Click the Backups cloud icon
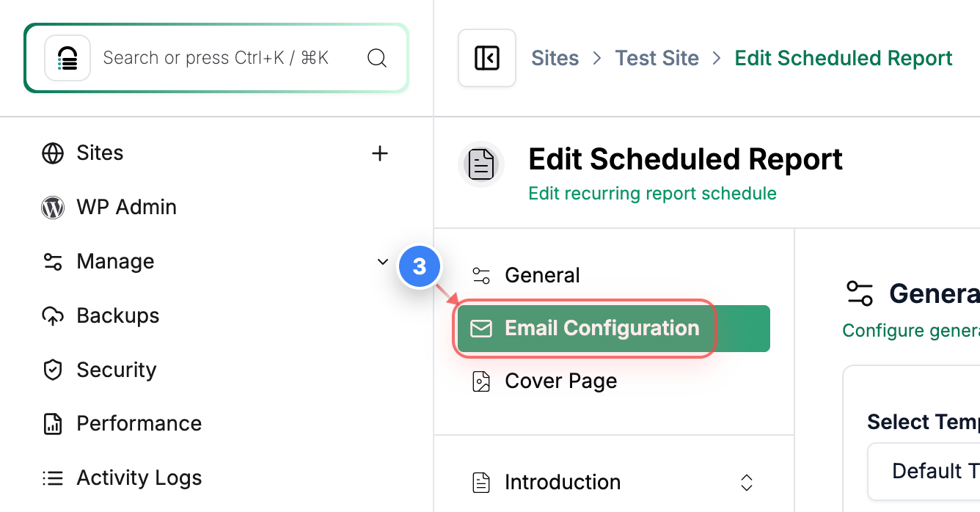 click(52, 315)
